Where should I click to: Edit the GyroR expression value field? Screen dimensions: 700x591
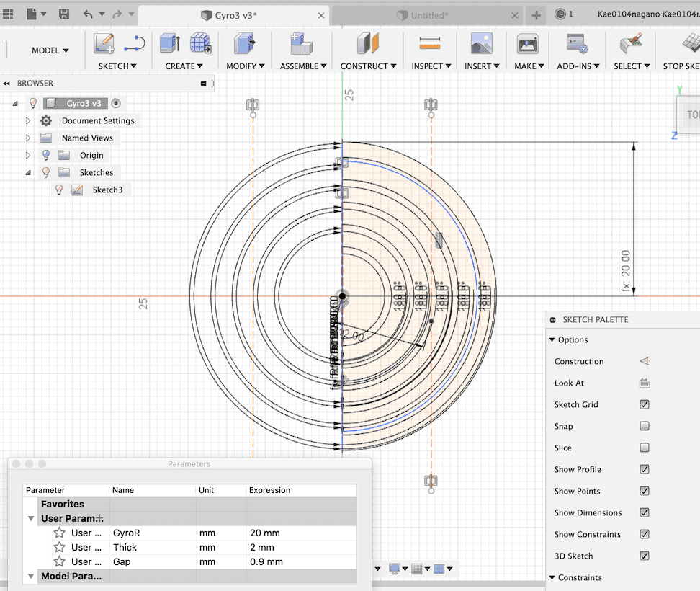pyautogui.click(x=299, y=533)
